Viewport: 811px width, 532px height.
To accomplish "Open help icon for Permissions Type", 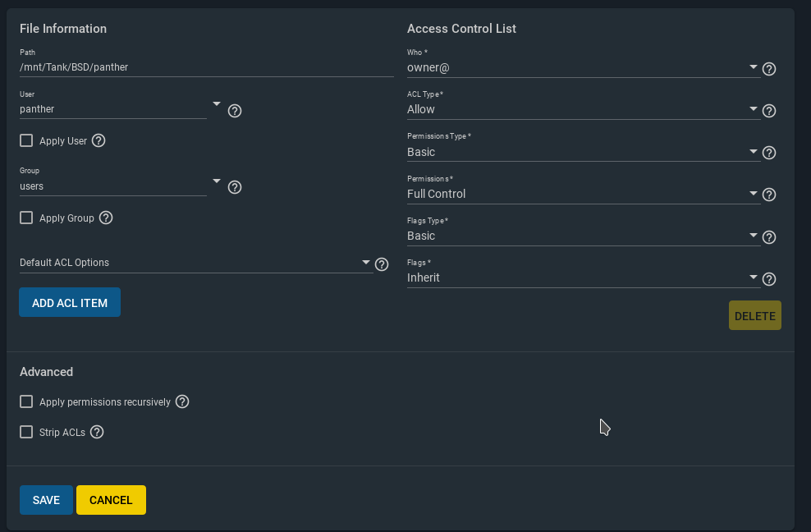I will point(769,153).
